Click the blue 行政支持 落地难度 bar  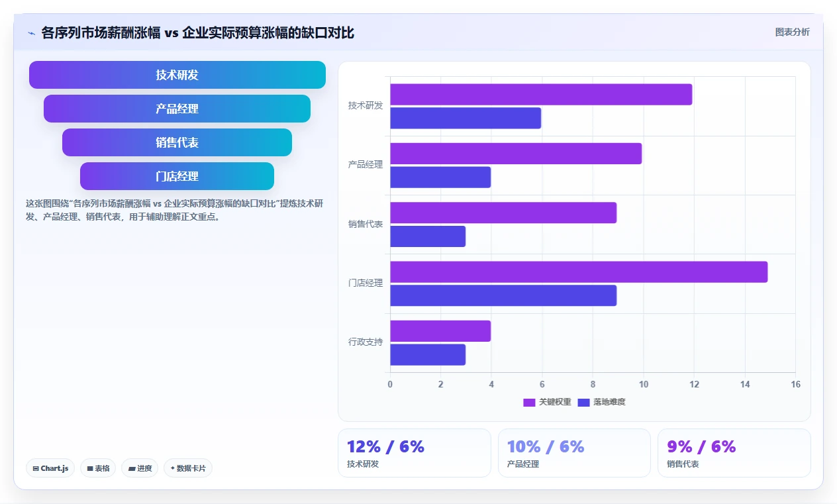[x=428, y=354]
